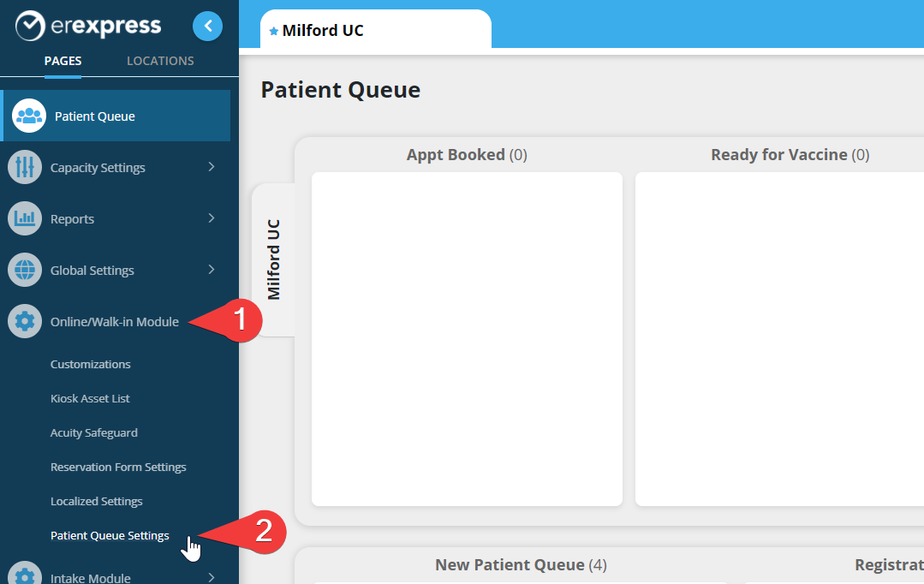Select the Pages tab
Image resolution: width=924 pixels, height=584 pixels.
(63, 61)
